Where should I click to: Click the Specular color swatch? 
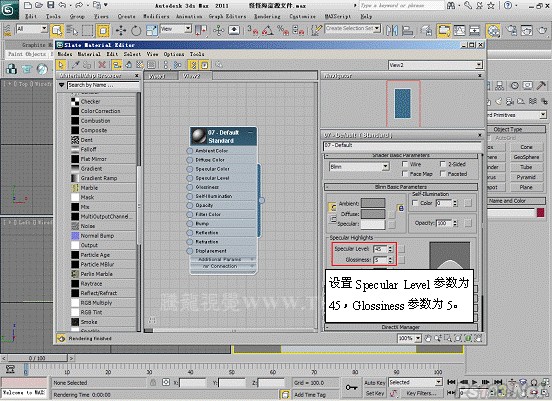point(373,224)
